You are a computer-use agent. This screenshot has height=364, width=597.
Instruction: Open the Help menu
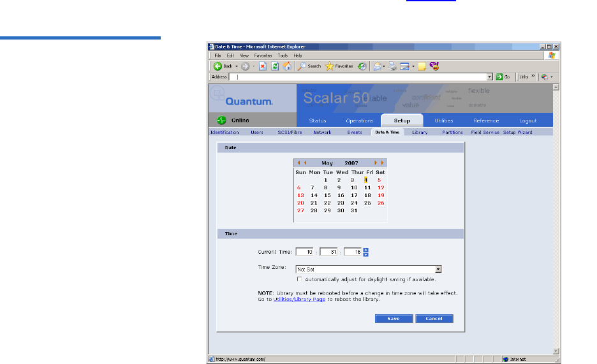pos(298,55)
